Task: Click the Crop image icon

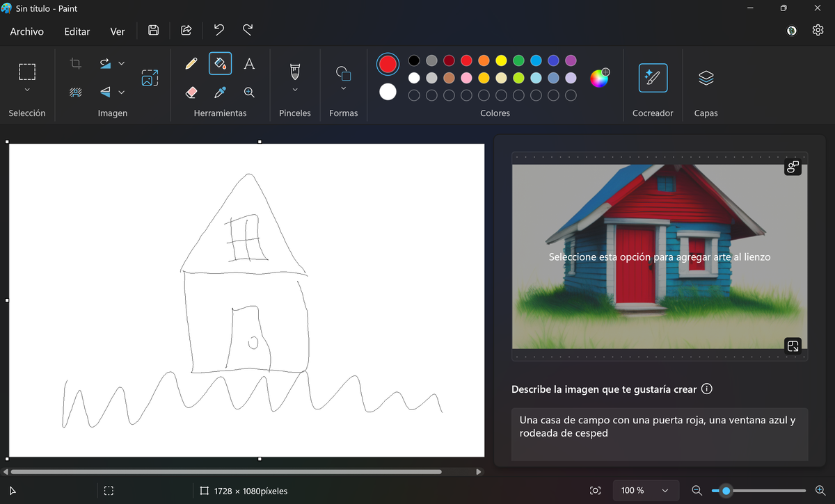Action: pyautogui.click(x=76, y=64)
